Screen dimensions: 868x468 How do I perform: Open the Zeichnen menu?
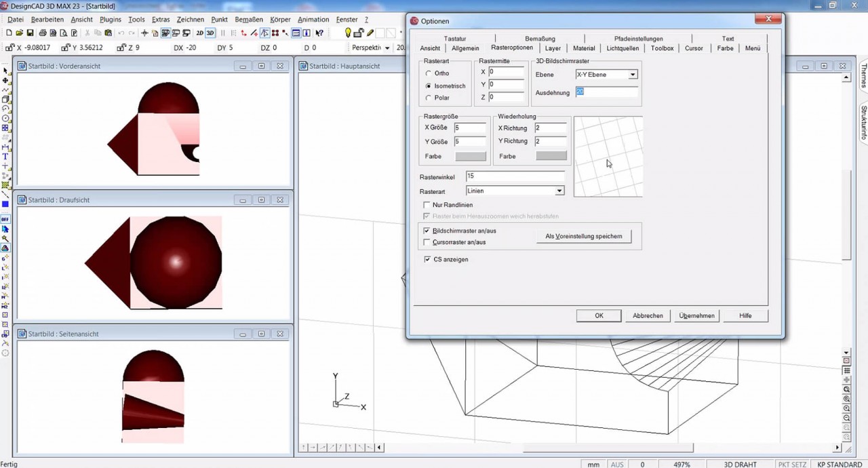[x=190, y=19]
